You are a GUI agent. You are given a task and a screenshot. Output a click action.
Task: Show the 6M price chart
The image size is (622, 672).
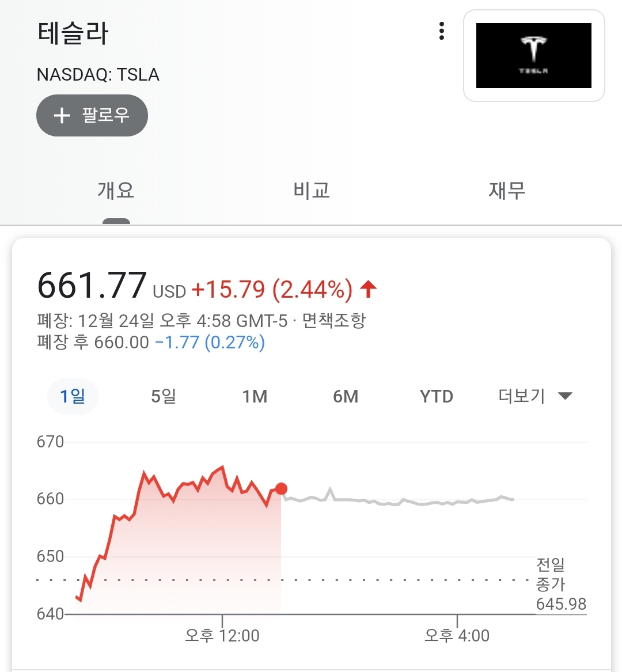[x=346, y=396]
